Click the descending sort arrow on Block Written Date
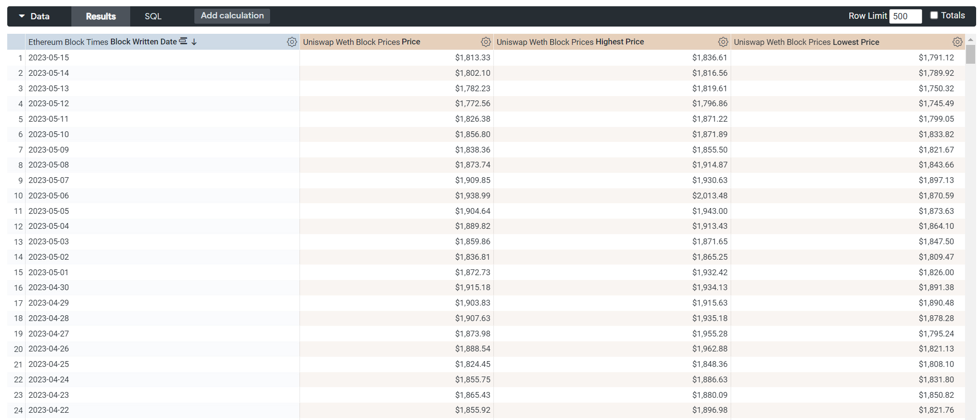 [x=194, y=42]
